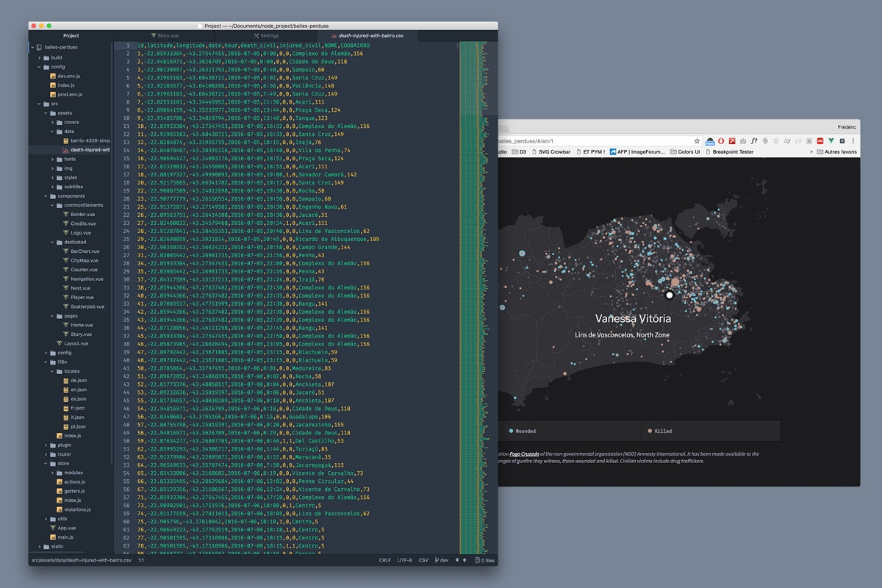Click the f? font extension icon in Chrome
The width and height of the screenshot is (882, 588).
754,140
